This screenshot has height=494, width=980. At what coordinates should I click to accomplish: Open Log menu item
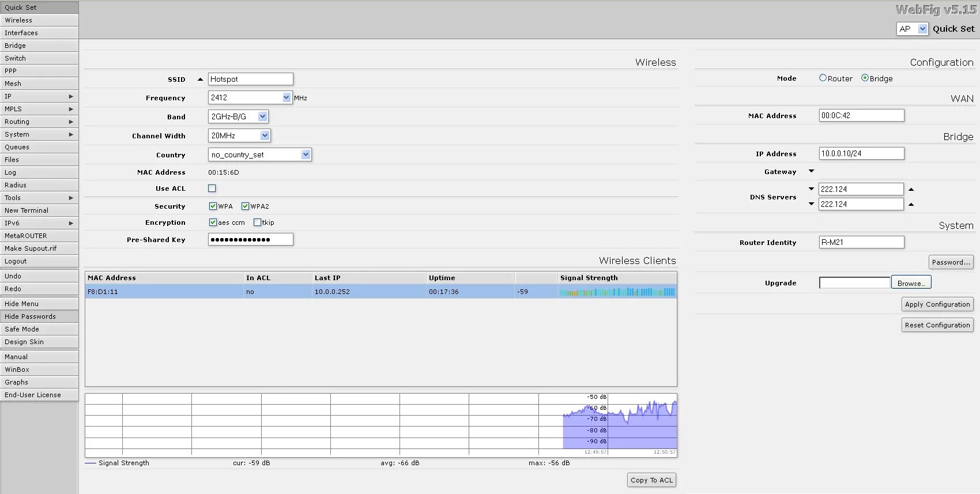[x=39, y=172]
